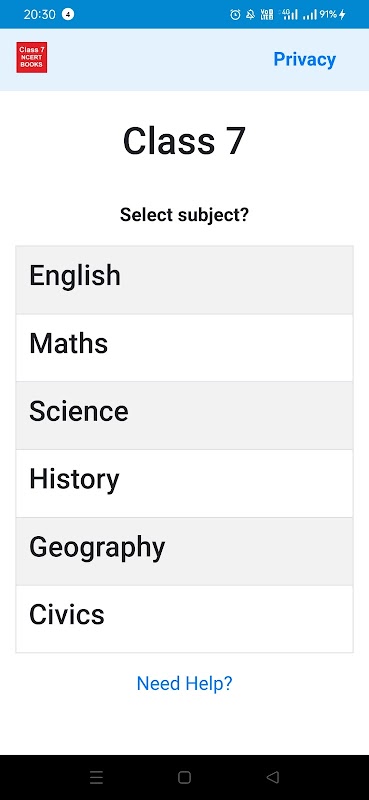The width and height of the screenshot is (369, 800).
Task: Tap the Need Help? link
Action: point(184,683)
